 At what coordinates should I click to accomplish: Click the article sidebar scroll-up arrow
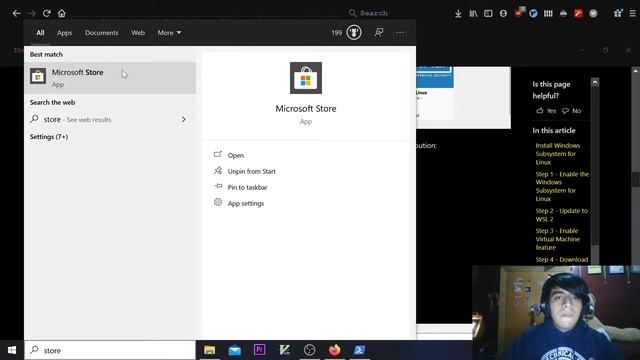click(595, 82)
